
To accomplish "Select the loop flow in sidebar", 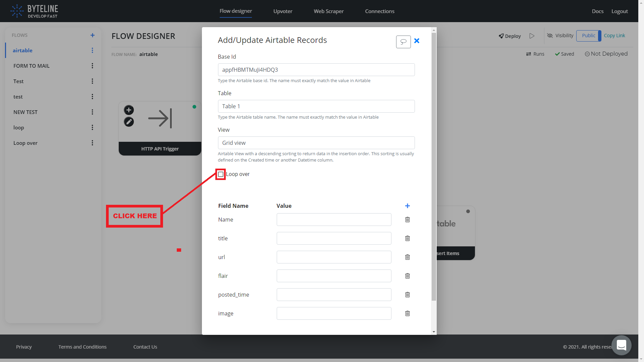I will tap(19, 127).
